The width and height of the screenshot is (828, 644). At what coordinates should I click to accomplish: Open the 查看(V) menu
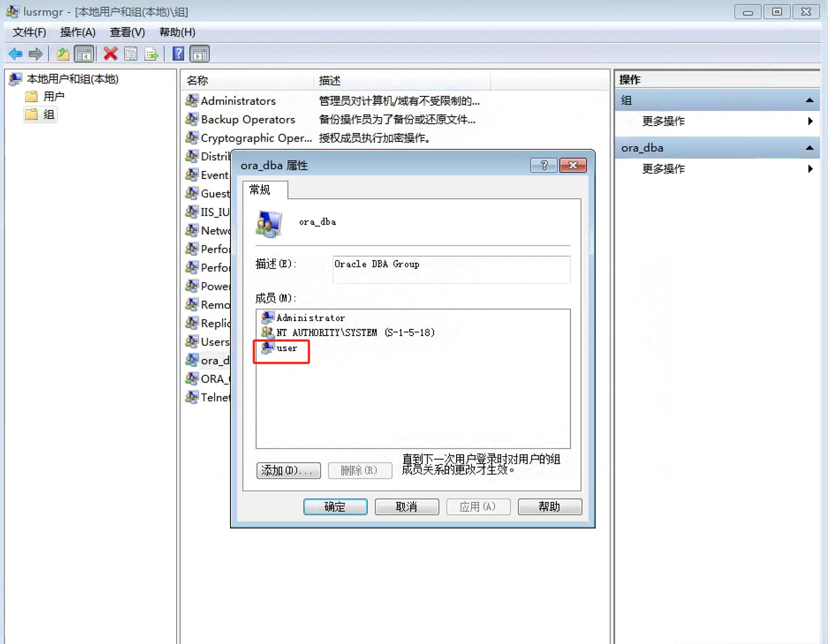(x=127, y=32)
